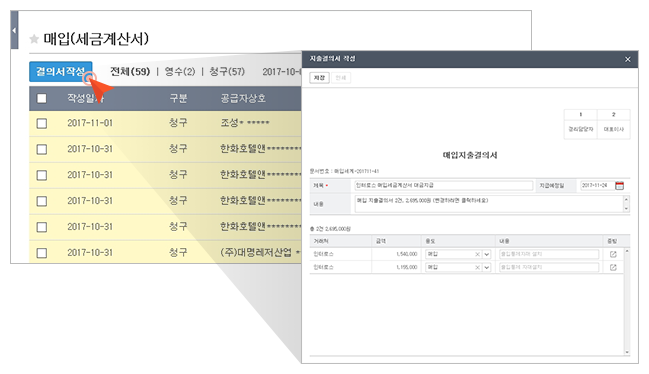Toggle the select-all checkbox in table header
This screenshot has height=374, width=649.
[x=42, y=98]
